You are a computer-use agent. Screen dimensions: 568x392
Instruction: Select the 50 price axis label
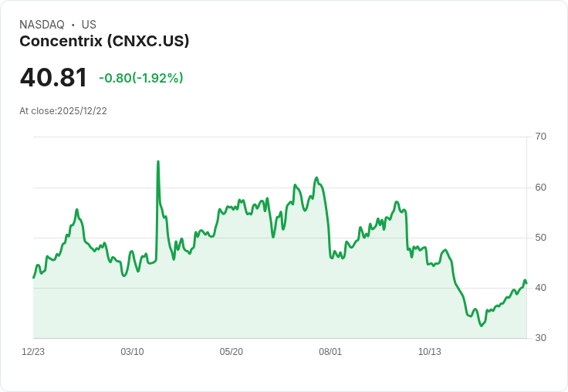click(x=541, y=238)
